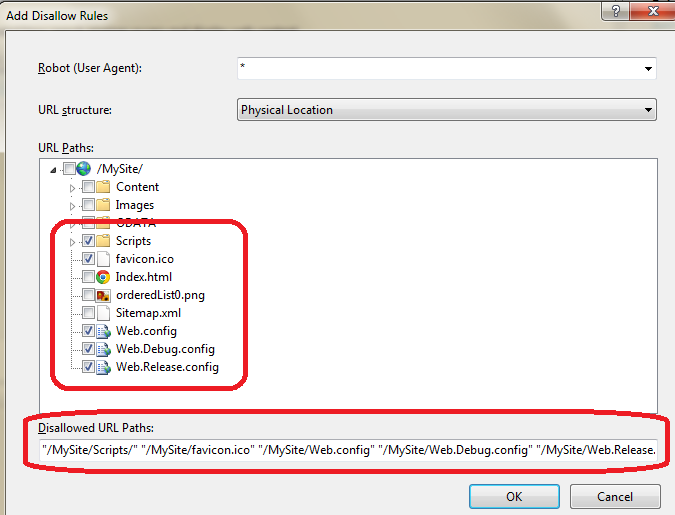This screenshot has width=675, height=515.
Task: Select the Images folder label
Action: coord(135,205)
